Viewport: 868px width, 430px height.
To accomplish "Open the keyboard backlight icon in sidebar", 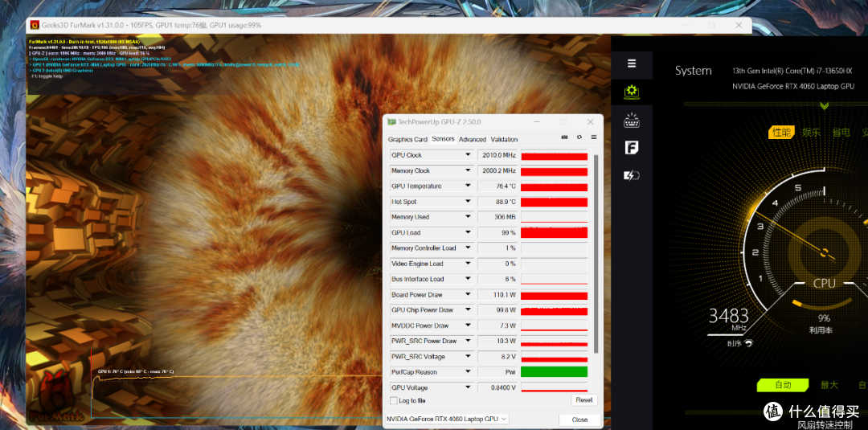I will (x=632, y=120).
